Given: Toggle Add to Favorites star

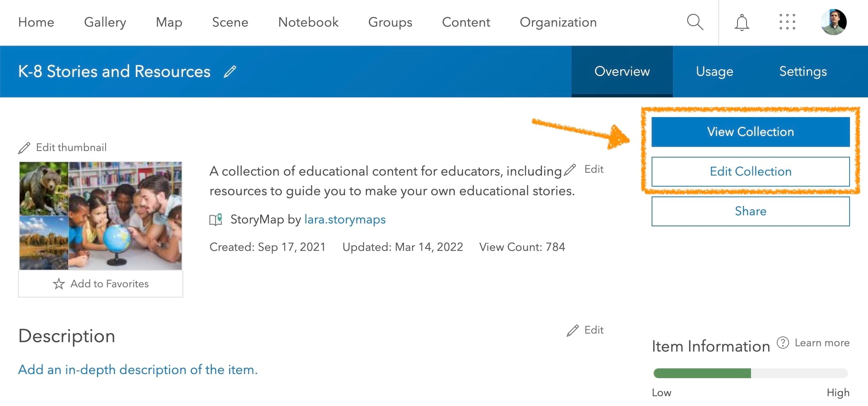Looking at the screenshot, I should [59, 284].
